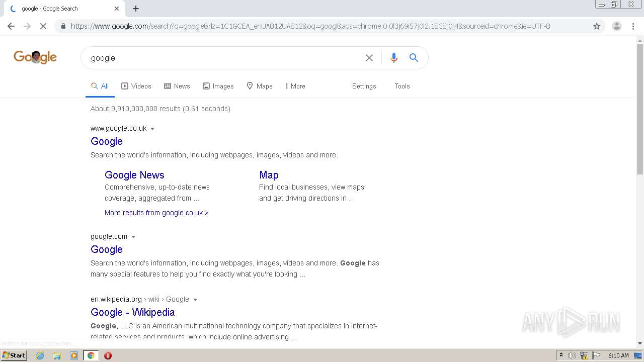Open the Google result from google.co.uk

click(x=107, y=141)
